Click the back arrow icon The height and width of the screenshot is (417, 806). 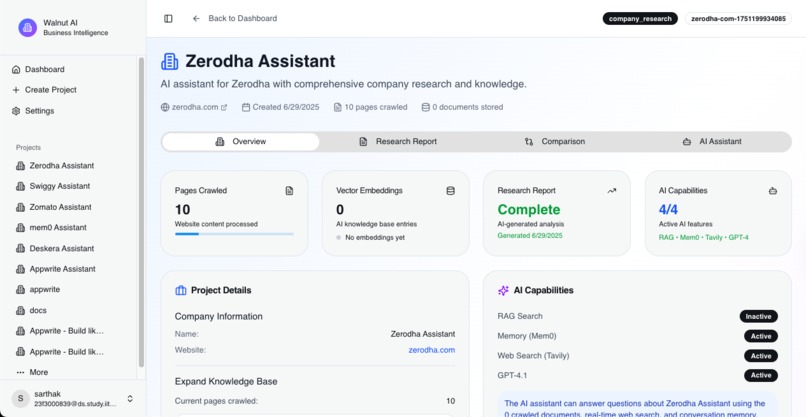pyautogui.click(x=196, y=19)
